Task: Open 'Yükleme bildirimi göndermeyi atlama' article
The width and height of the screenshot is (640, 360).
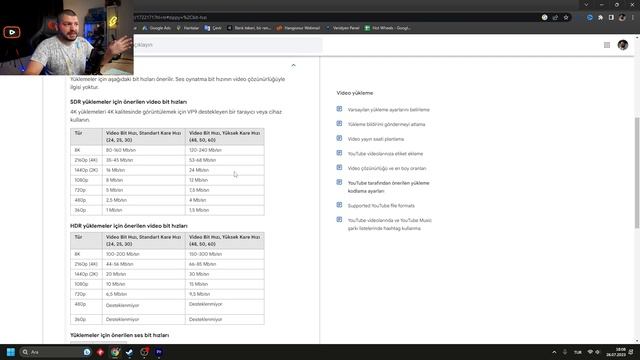Action: (386, 124)
